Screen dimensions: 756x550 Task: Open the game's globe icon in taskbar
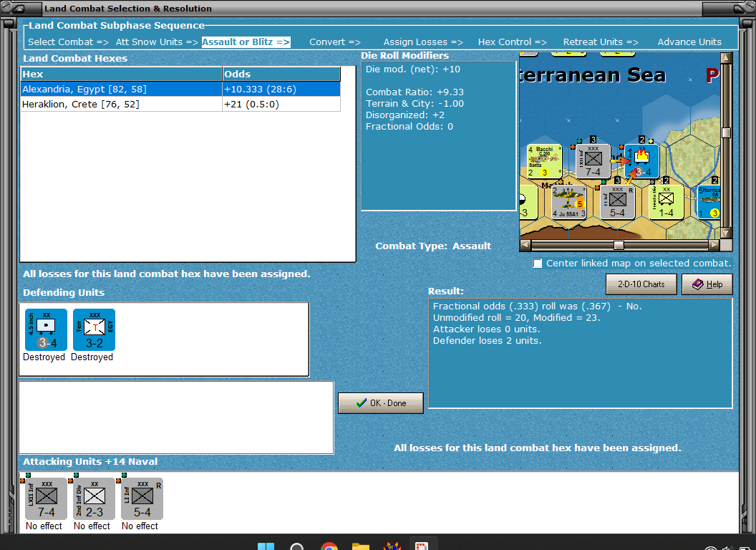point(392,546)
